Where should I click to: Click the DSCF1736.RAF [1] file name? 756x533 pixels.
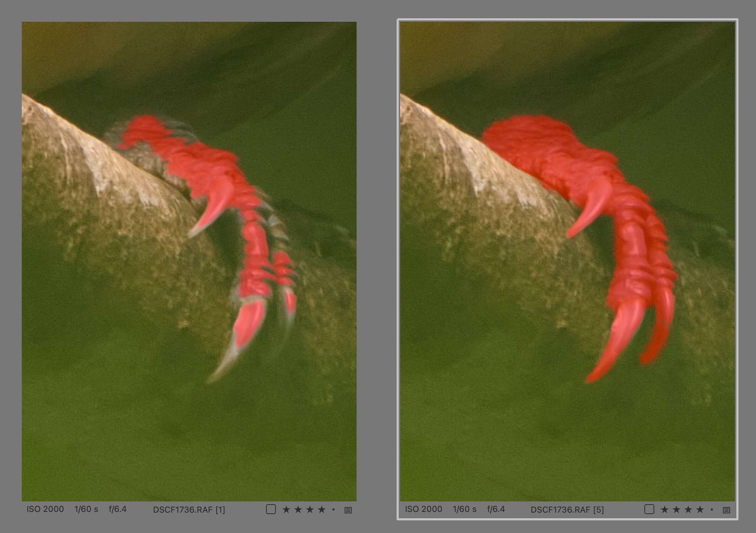pos(189,509)
